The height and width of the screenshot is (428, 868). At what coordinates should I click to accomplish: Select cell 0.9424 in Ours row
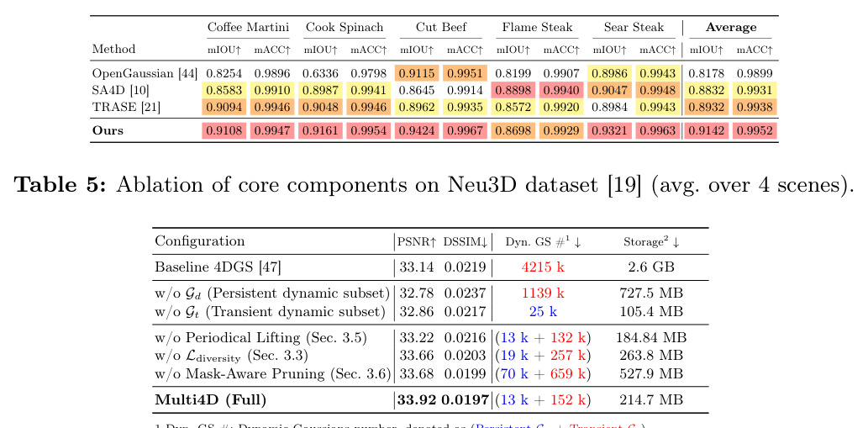tap(417, 131)
